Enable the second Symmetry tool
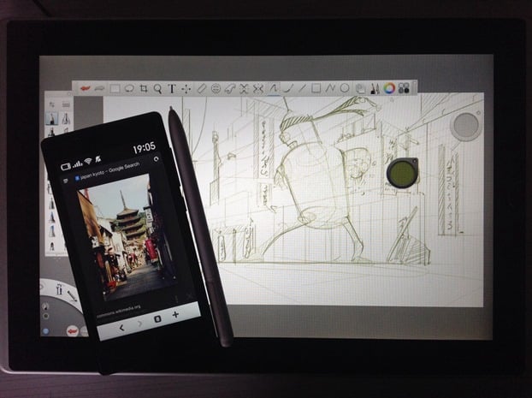The height and width of the screenshot is (398, 532). [x=258, y=89]
